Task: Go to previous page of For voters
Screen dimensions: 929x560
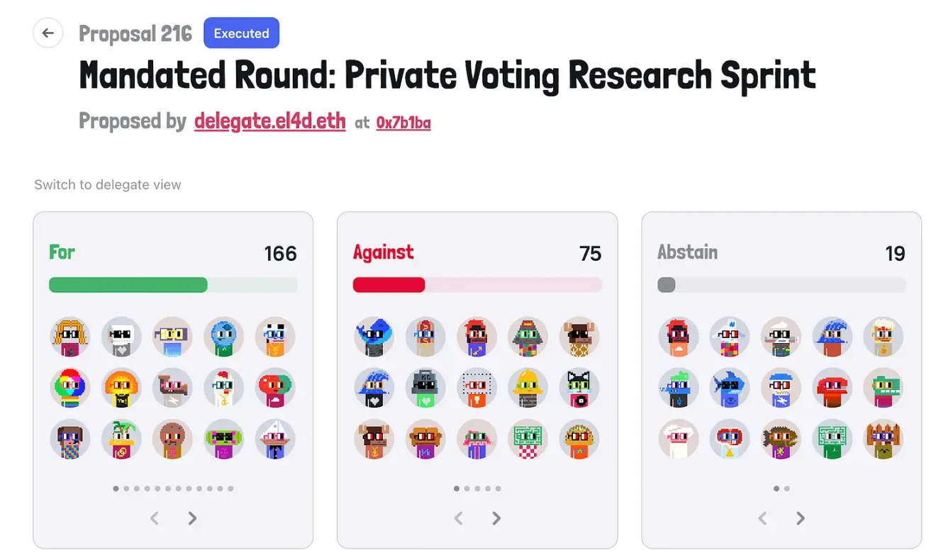Action: pyautogui.click(x=154, y=518)
